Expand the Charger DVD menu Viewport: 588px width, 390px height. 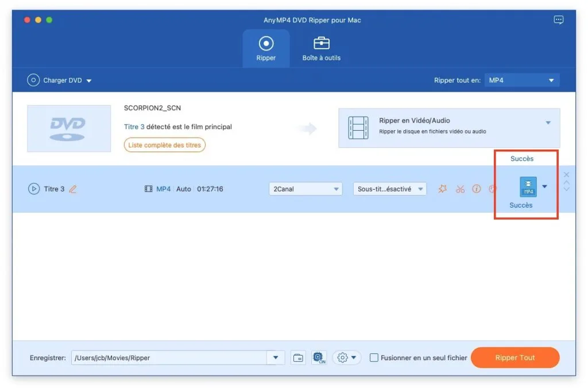click(59, 80)
